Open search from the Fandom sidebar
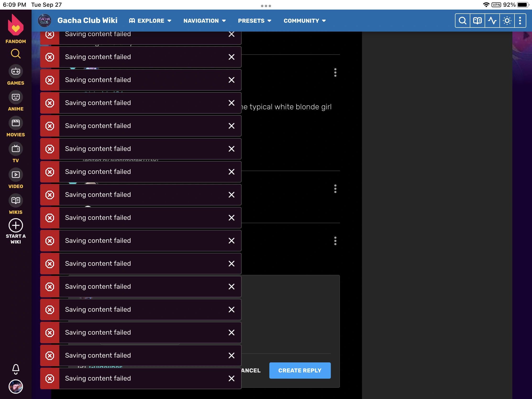This screenshot has height=399, width=532. coord(16,54)
